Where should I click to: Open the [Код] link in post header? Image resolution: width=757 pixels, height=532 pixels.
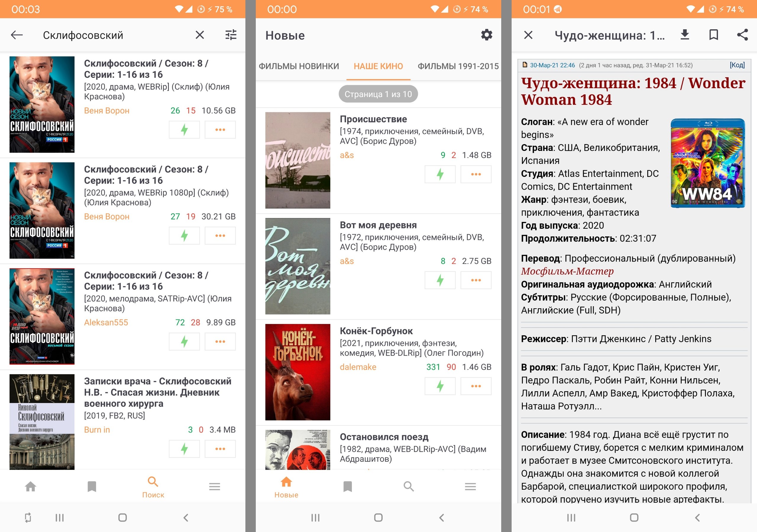pyautogui.click(x=737, y=65)
